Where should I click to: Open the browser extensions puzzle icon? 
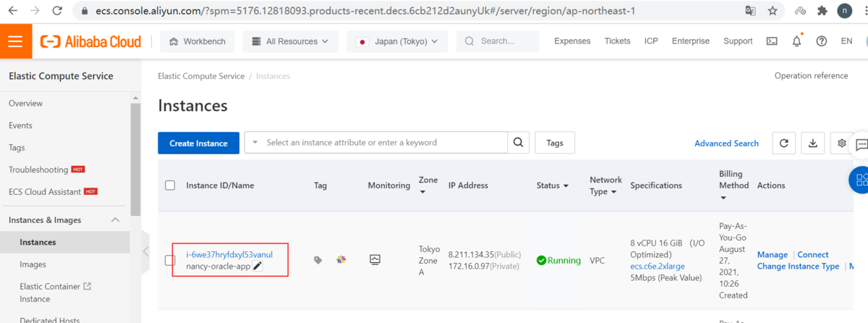(x=822, y=11)
